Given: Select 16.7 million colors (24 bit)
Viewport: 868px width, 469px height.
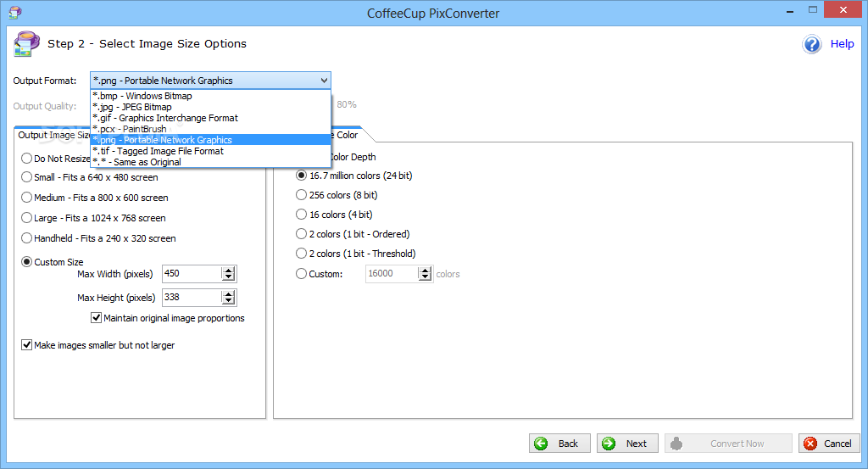Looking at the screenshot, I should coord(301,176).
